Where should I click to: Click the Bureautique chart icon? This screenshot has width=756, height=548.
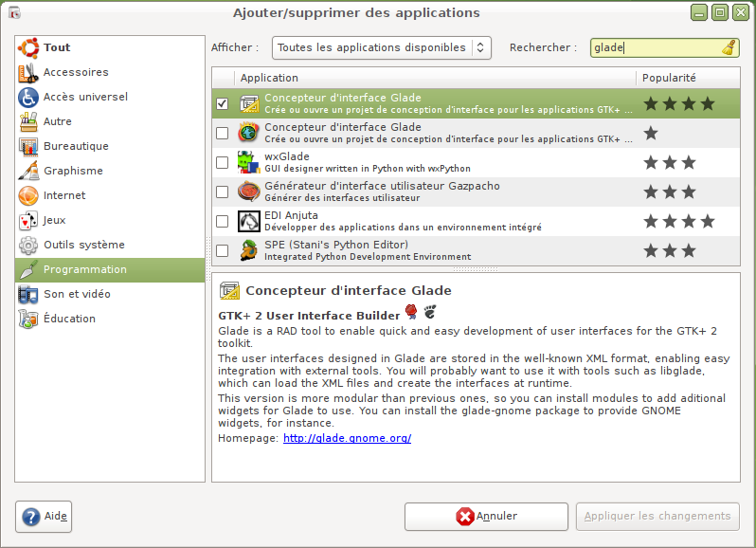(28, 146)
